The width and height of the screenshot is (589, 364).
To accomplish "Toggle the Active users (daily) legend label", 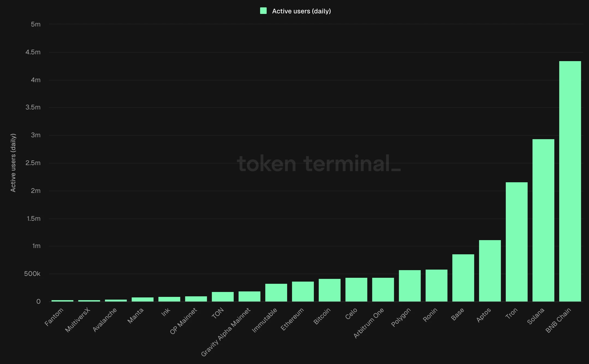I will click(301, 11).
